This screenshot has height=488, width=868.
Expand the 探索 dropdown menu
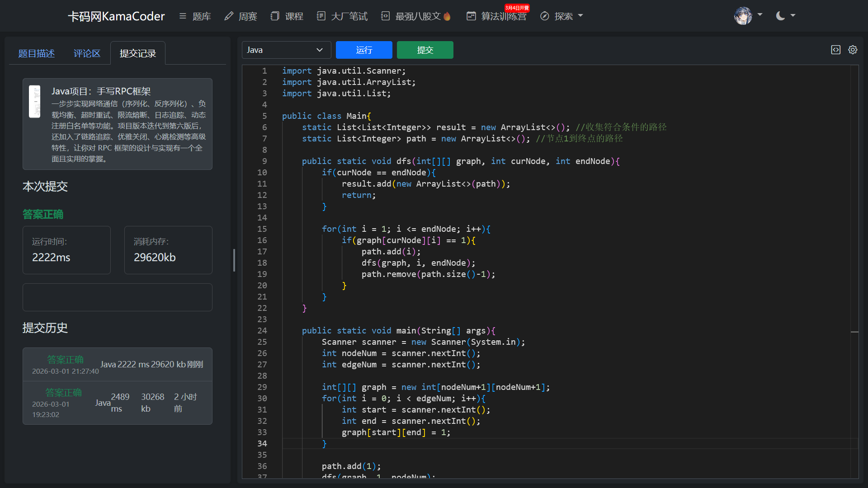coord(562,16)
